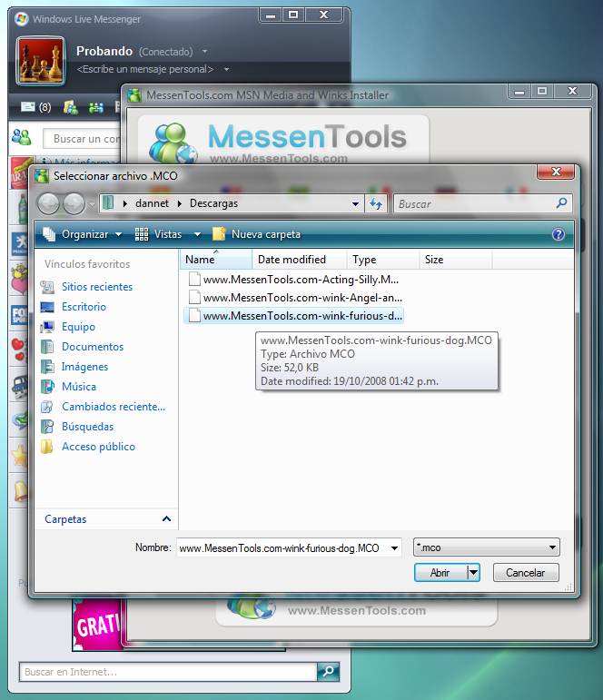Sort files by Name column header
This screenshot has height=700, width=603.
pyautogui.click(x=216, y=260)
